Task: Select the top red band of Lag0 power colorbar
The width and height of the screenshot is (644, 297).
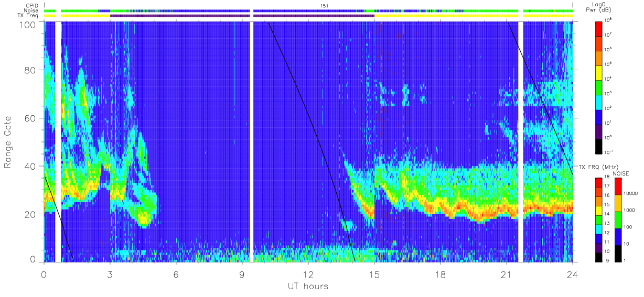Action: (x=600, y=28)
